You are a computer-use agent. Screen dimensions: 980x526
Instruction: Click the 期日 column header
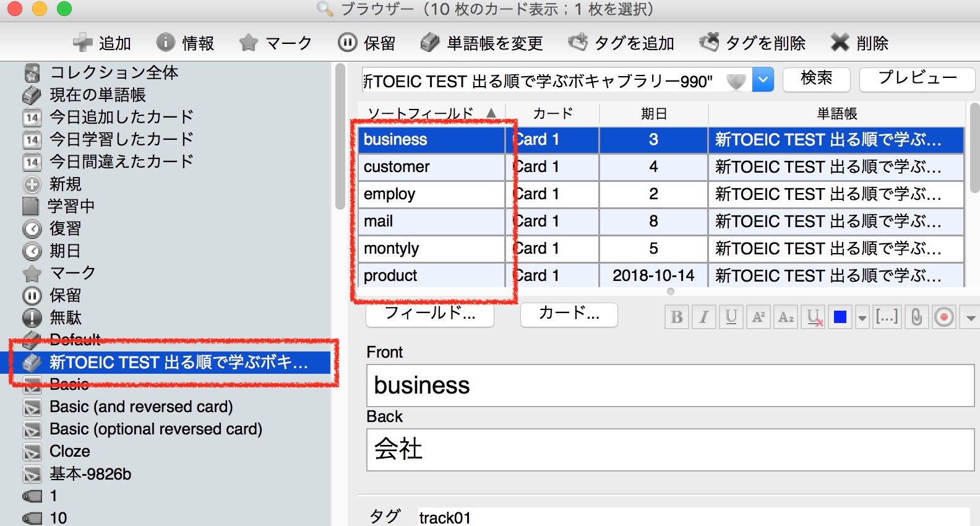pyautogui.click(x=653, y=113)
